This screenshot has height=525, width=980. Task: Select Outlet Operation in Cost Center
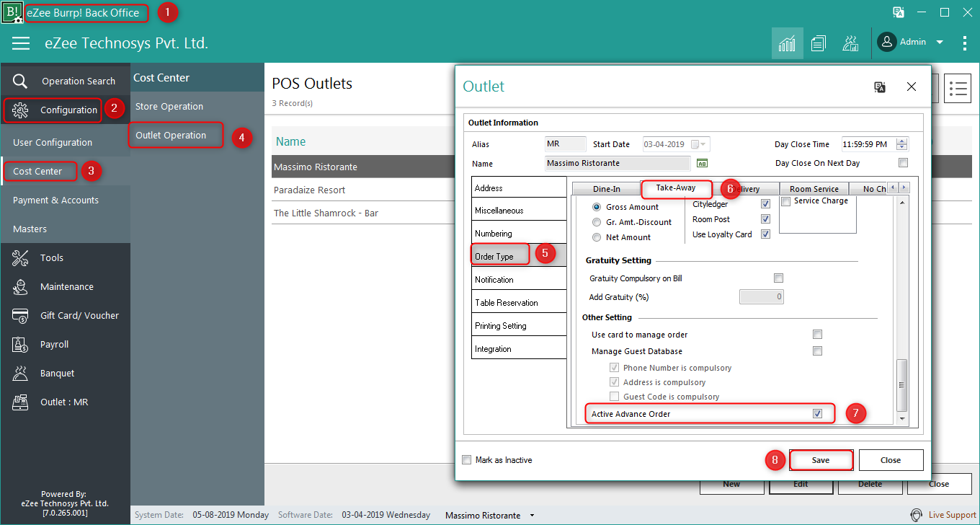click(x=171, y=135)
